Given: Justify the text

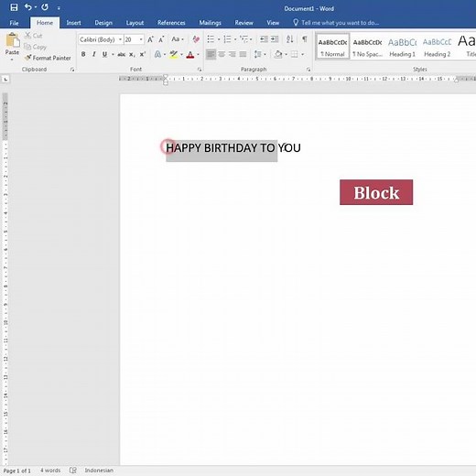Looking at the screenshot, I should (x=243, y=55).
